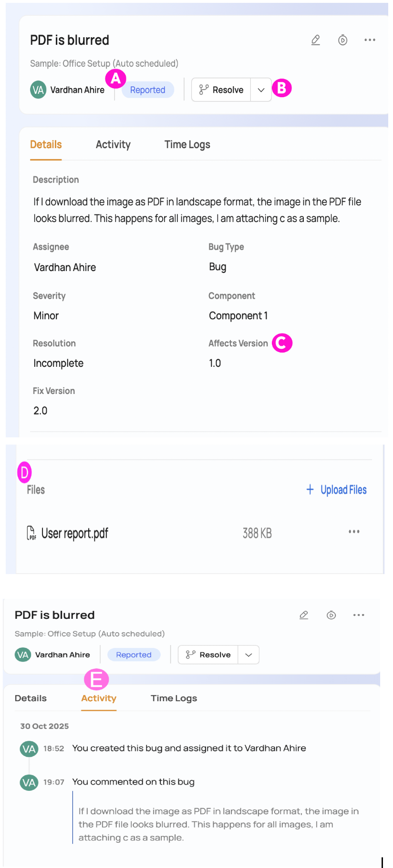Click the Upload Files link
The height and width of the screenshot is (868, 393).
(x=343, y=490)
